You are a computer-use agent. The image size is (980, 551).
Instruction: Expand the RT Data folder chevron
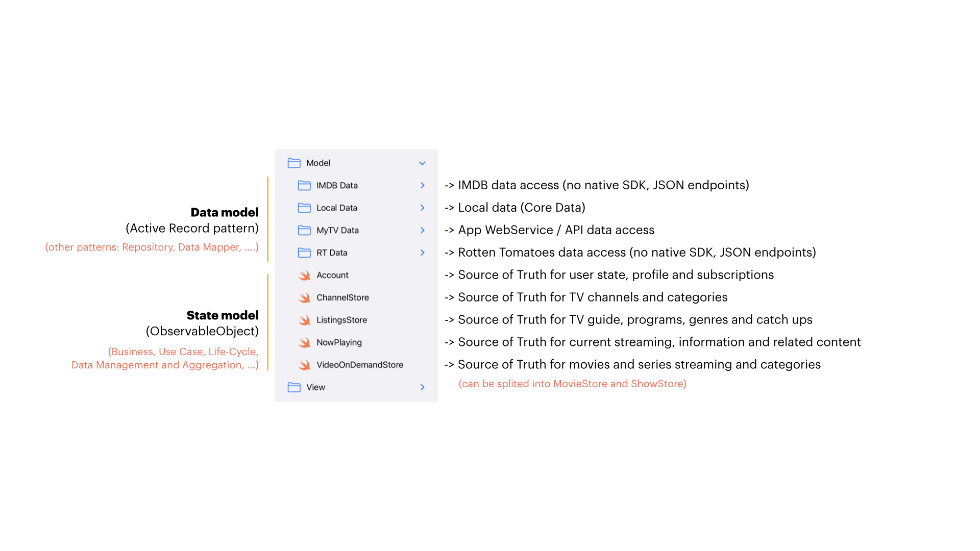423,253
